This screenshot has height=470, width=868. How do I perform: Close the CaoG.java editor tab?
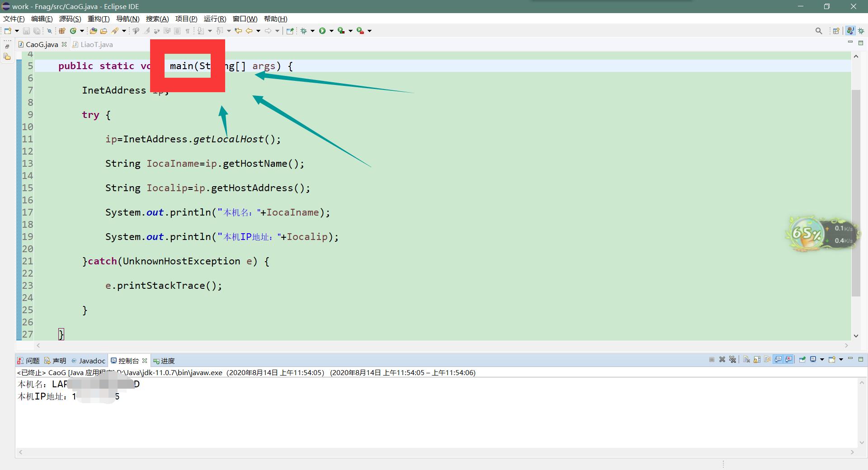(x=64, y=44)
